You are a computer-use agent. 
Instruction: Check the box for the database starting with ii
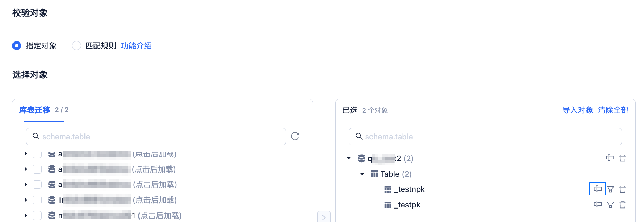(x=37, y=200)
